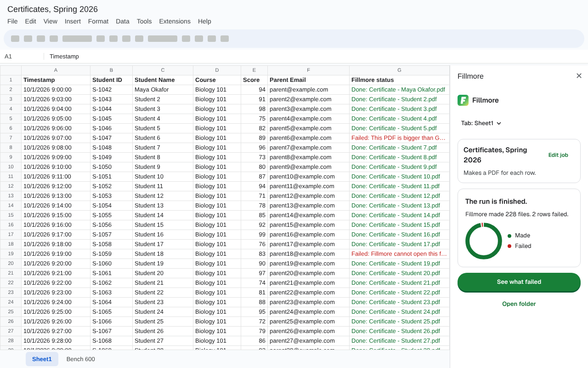
Task: Click the formula bar showing Timestamp
Action: (316, 56)
